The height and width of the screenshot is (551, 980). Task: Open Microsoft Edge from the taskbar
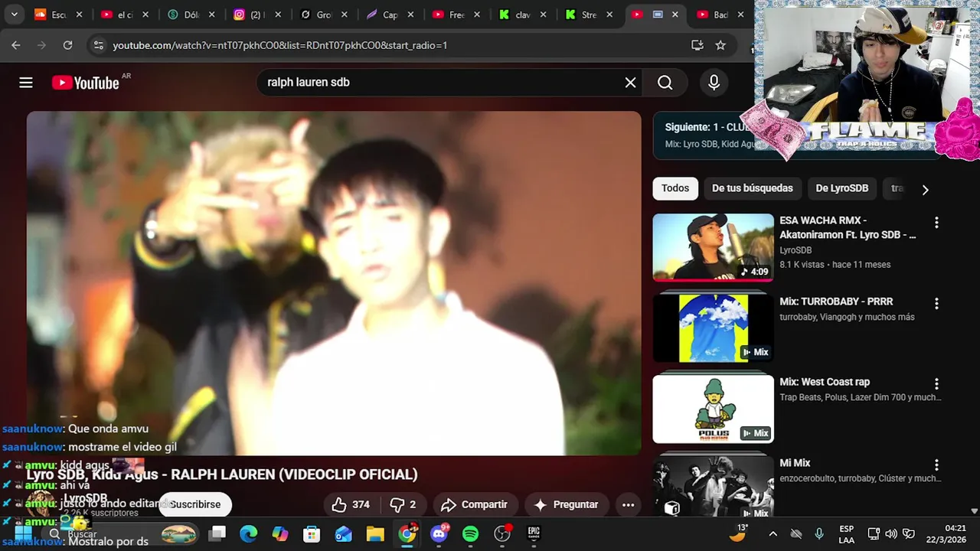point(249,533)
